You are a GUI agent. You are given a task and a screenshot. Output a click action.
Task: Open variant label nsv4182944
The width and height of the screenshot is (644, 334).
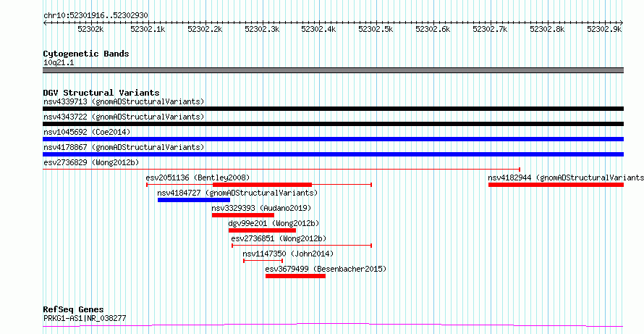coord(566,178)
